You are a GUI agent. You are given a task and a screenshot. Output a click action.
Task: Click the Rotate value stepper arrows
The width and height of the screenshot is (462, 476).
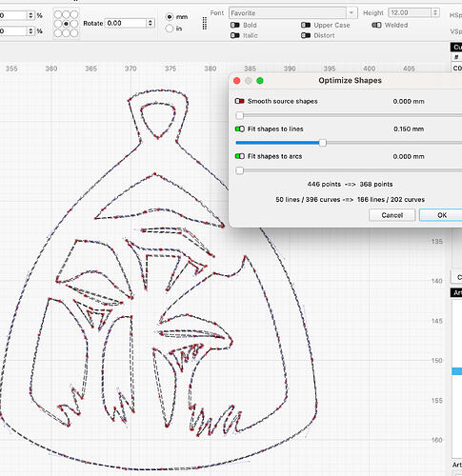(x=151, y=23)
